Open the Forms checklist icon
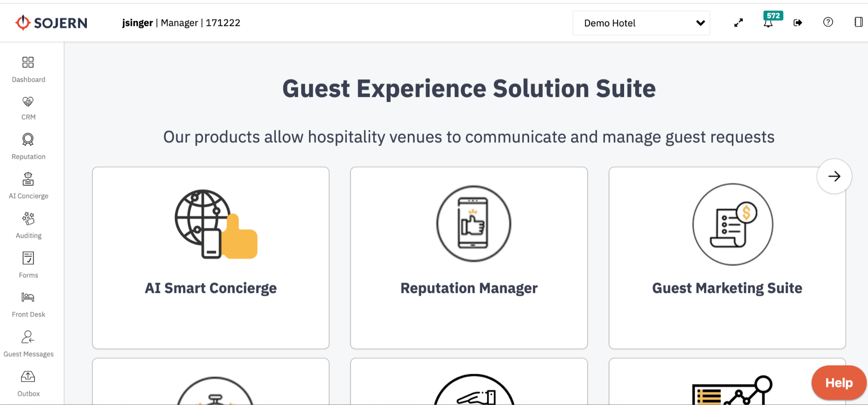 point(28,258)
